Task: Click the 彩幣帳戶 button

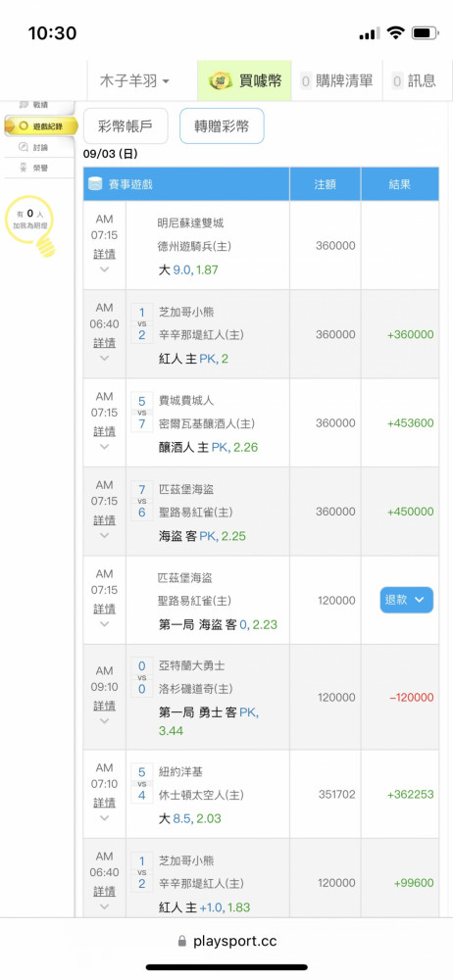Action: click(x=126, y=126)
